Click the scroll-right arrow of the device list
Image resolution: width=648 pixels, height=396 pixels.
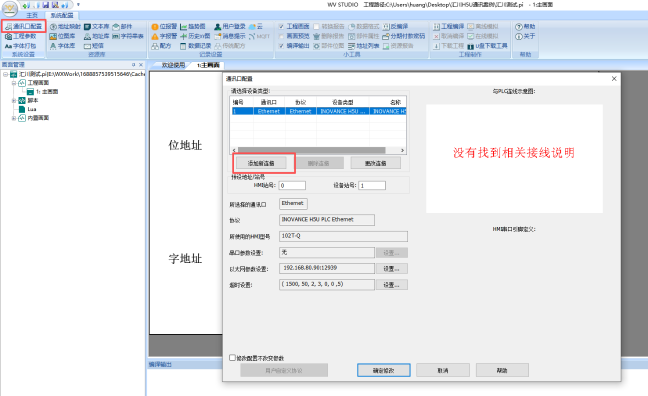tap(402, 150)
